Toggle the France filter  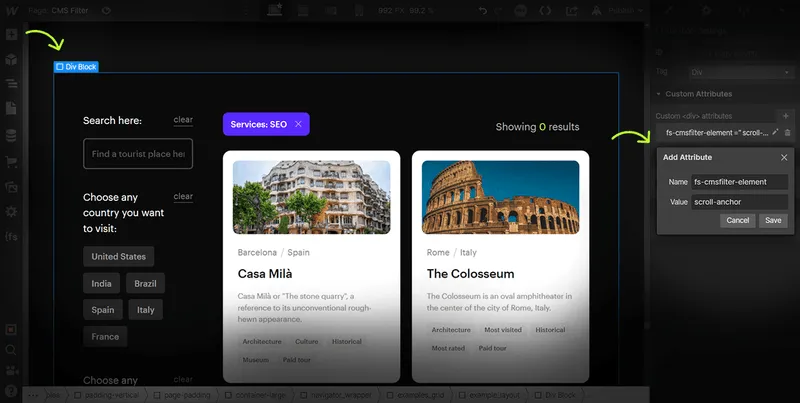[105, 337]
